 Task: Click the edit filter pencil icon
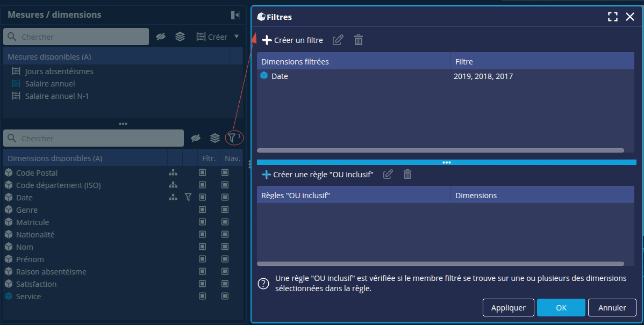338,40
